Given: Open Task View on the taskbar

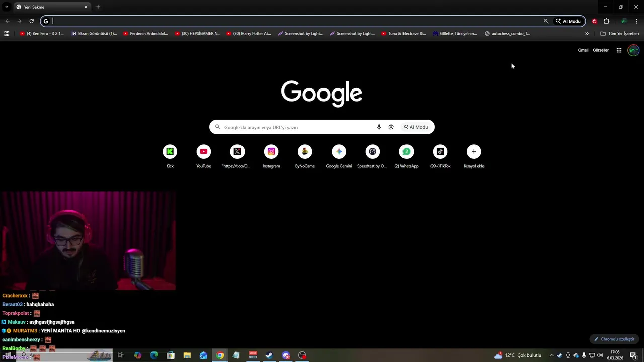Looking at the screenshot, I should [121, 355].
